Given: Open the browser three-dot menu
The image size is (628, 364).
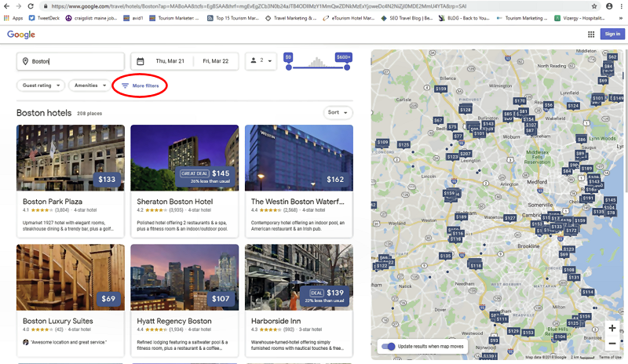Looking at the screenshot, I should click(621, 6).
